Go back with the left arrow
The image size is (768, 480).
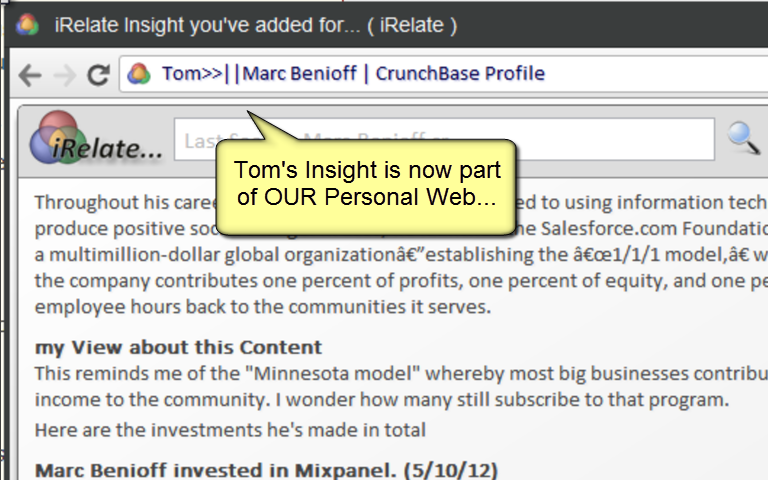pos(30,75)
